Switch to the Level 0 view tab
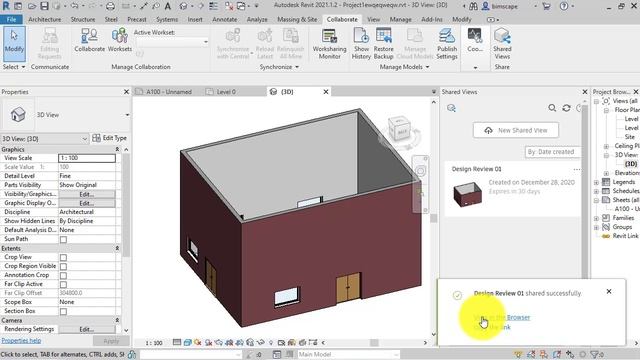 coord(226,92)
